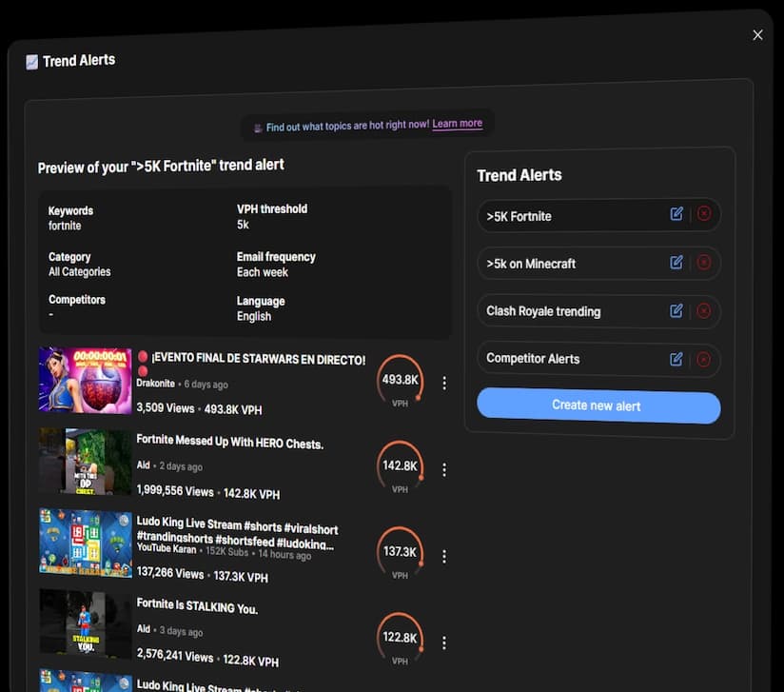This screenshot has width=784, height=692.
Task: Delete the ">5K Fortnite" alert
Action: [x=704, y=214]
